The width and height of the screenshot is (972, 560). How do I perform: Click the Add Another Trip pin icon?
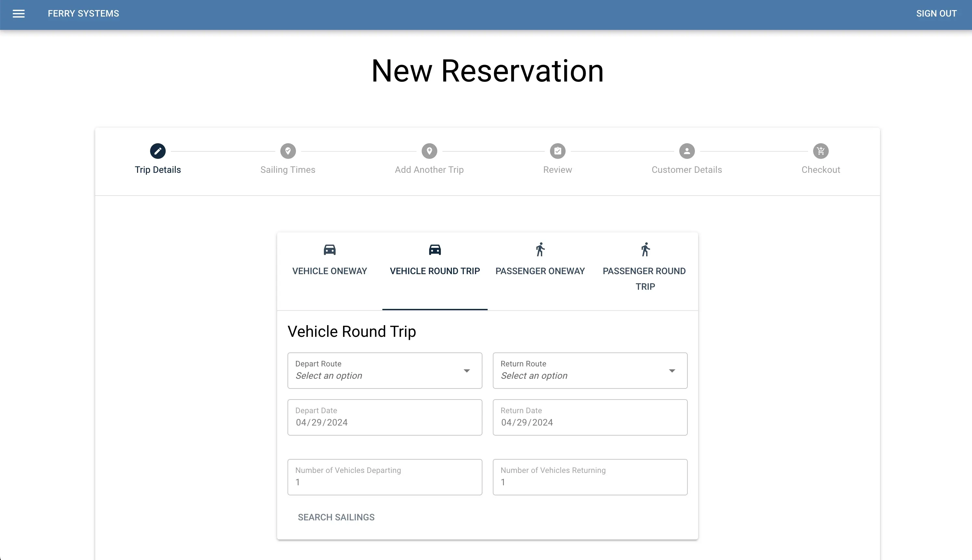(x=429, y=151)
